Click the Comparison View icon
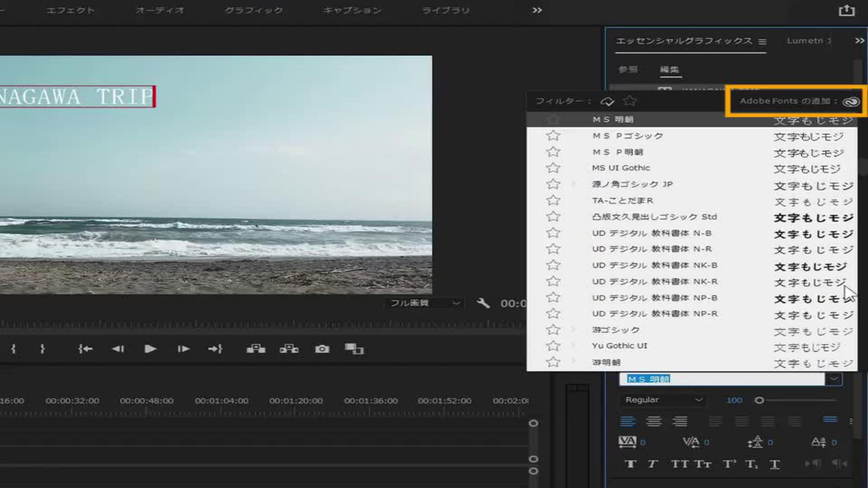868x488 pixels. point(354,349)
